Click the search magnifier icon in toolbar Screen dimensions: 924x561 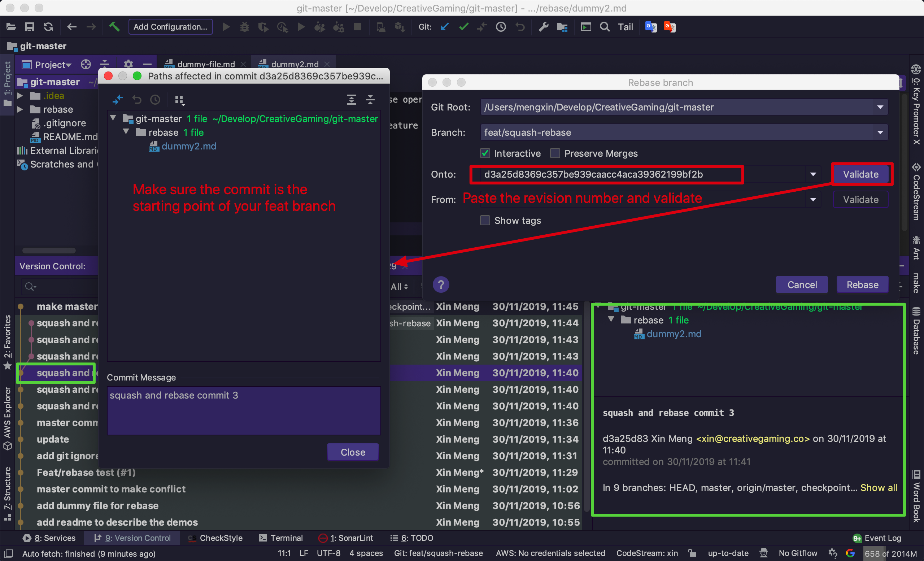pos(605,27)
